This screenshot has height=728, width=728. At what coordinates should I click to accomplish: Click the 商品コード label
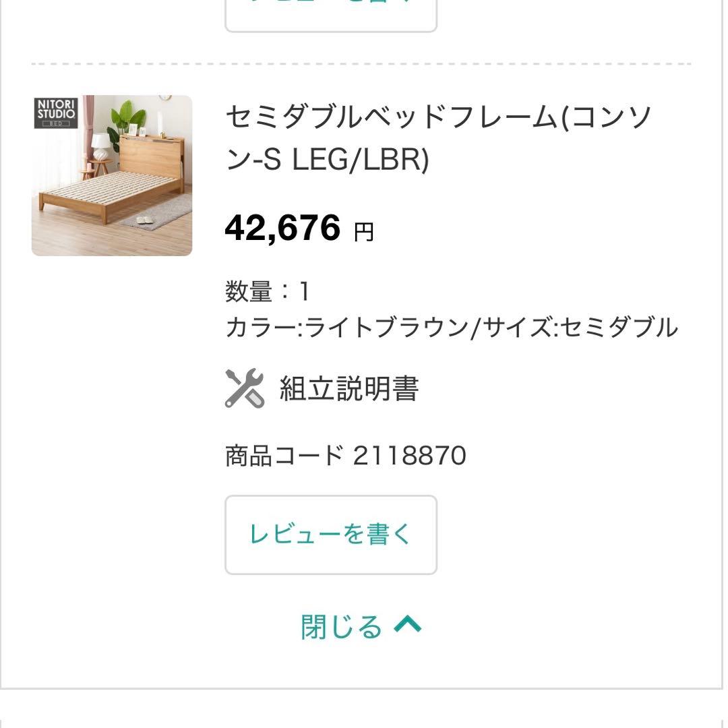[284, 456]
